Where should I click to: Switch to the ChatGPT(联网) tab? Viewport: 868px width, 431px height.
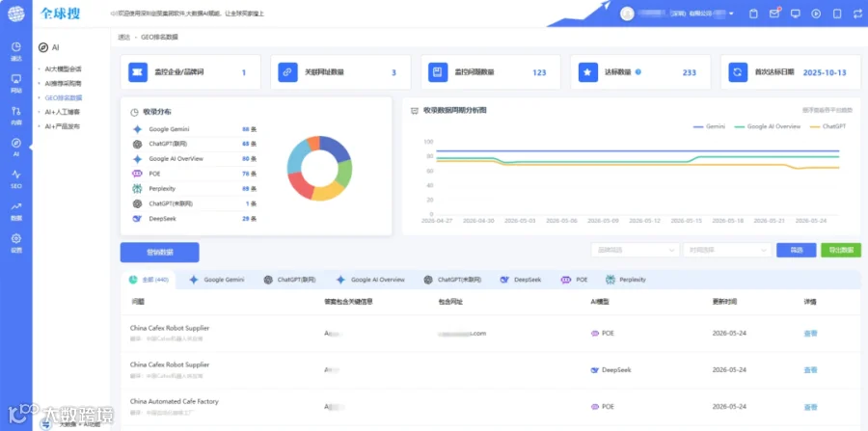[x=289, y=280]
